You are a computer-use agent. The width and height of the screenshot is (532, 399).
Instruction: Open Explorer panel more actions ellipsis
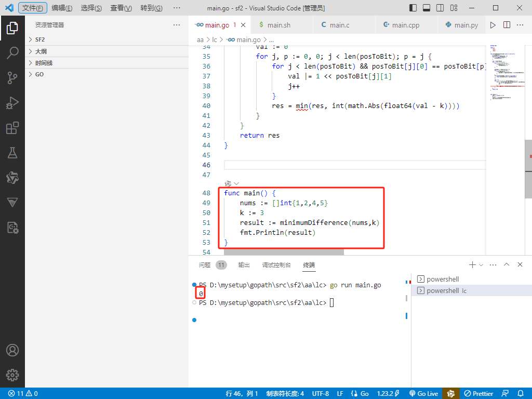point(177,25)
